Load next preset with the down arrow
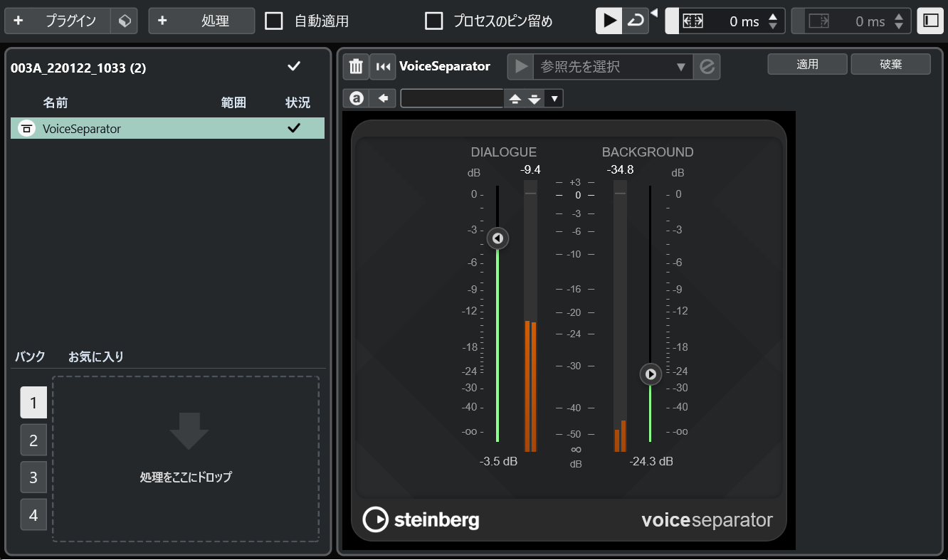Viewport: 948px width, 560px height. tap(534, 98)
